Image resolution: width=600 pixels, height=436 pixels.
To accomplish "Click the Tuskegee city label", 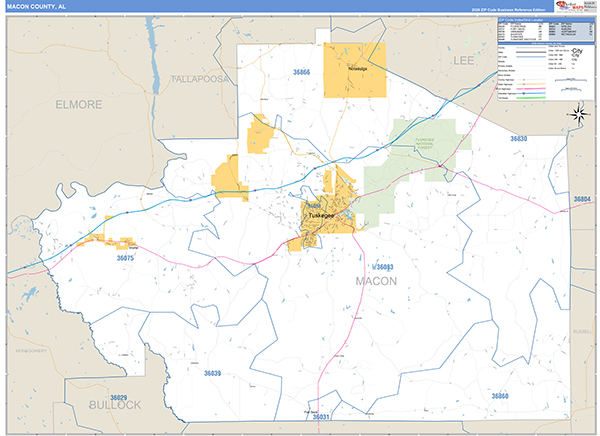I will 322,215.
